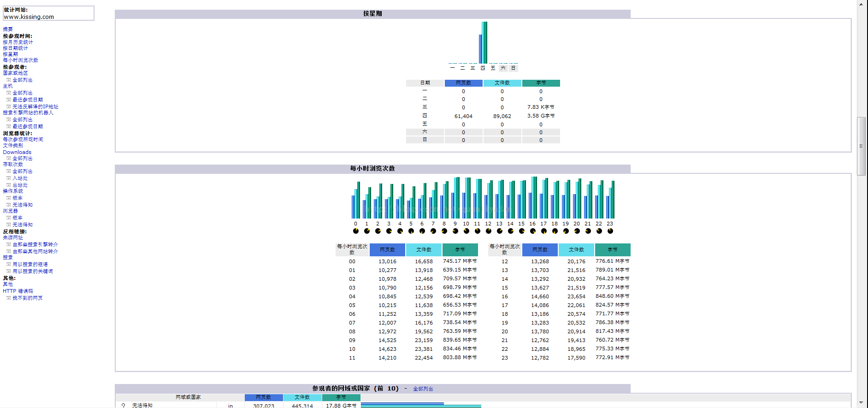Click the icon beside 版本 under 操作系统
The width and height of the screenshot is (868, 408).
pyautogui.click(x=8, y=198)
